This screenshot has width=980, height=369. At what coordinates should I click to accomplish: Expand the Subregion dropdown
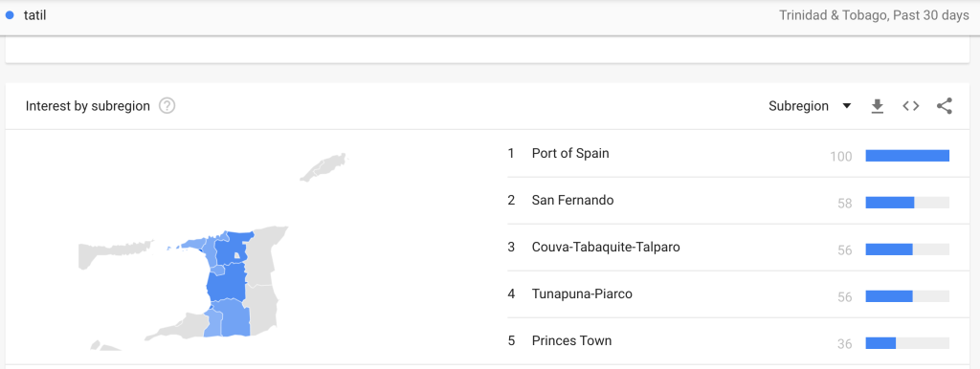coord(810,106)
